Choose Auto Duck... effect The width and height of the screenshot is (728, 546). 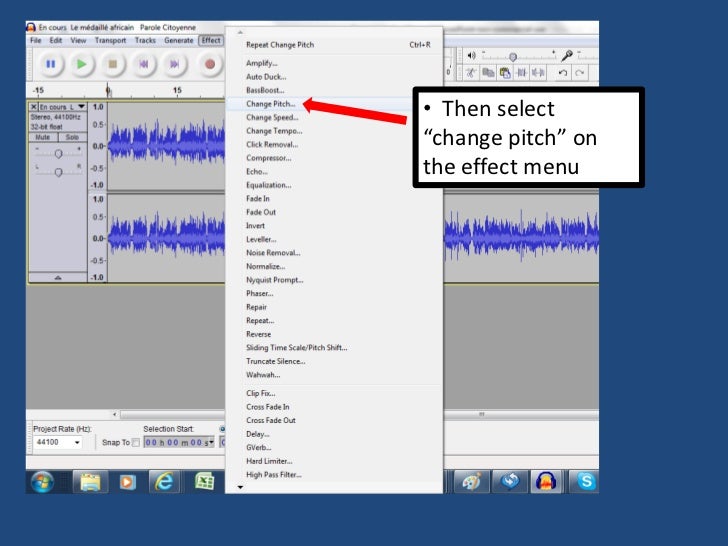click(x=334, y=77)
